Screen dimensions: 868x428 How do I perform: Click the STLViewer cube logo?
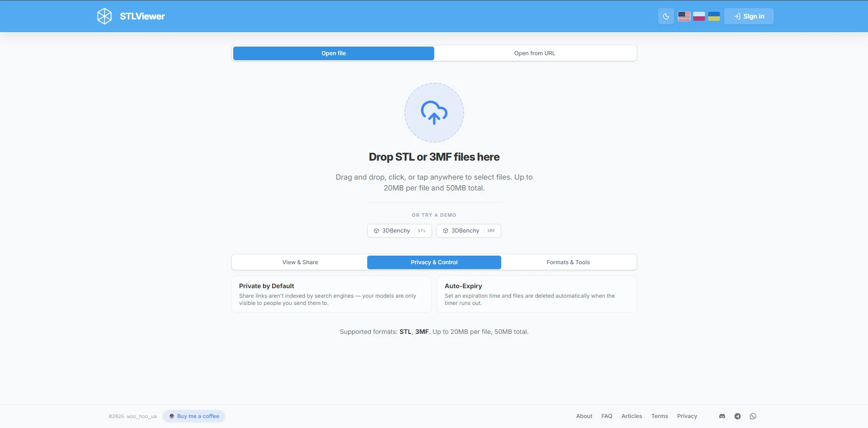click(x=104, y=16)
